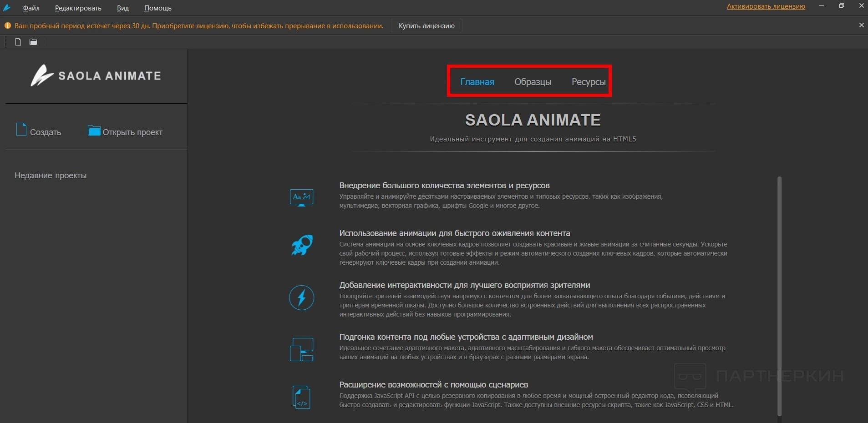The width and height of the screenshot is (868, 423).
Task: Follow the Активировать лицензию link
Action: coord(766,6)
